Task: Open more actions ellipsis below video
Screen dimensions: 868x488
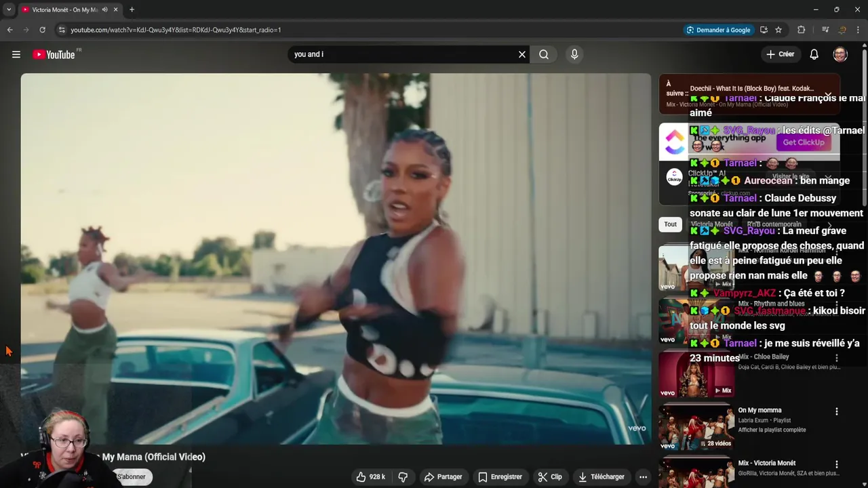Action: point(643,477)
